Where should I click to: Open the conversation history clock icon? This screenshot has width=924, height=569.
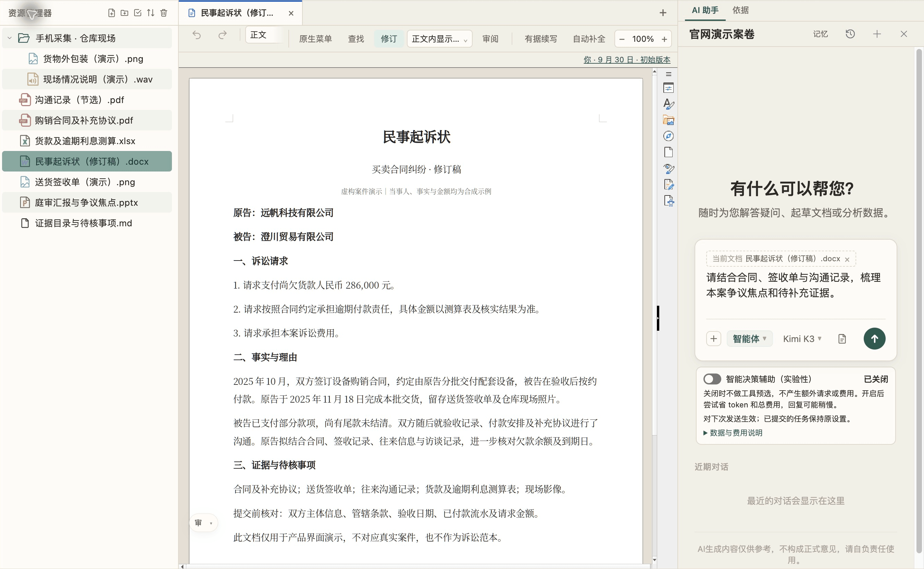click(850, 34)
